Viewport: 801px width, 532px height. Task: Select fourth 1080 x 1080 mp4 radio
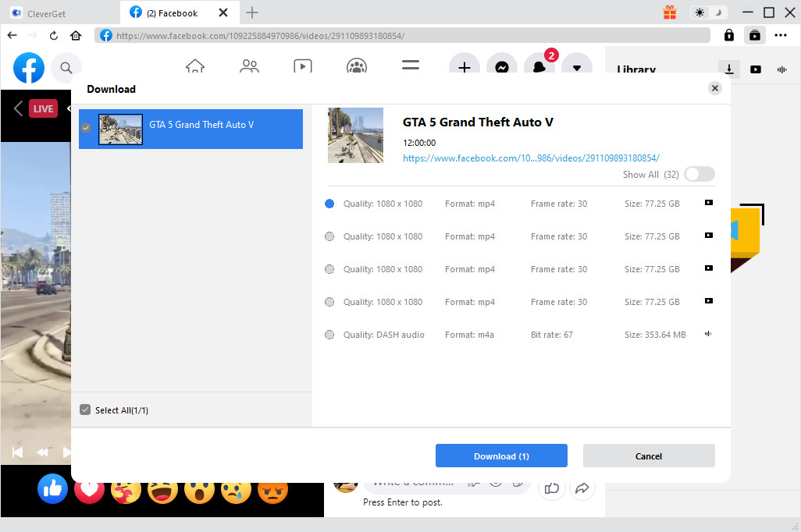click(x=329, y=302)
